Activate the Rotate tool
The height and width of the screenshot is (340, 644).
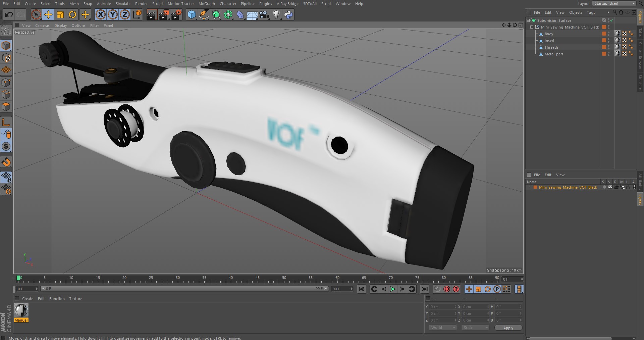tap(72, 14)
